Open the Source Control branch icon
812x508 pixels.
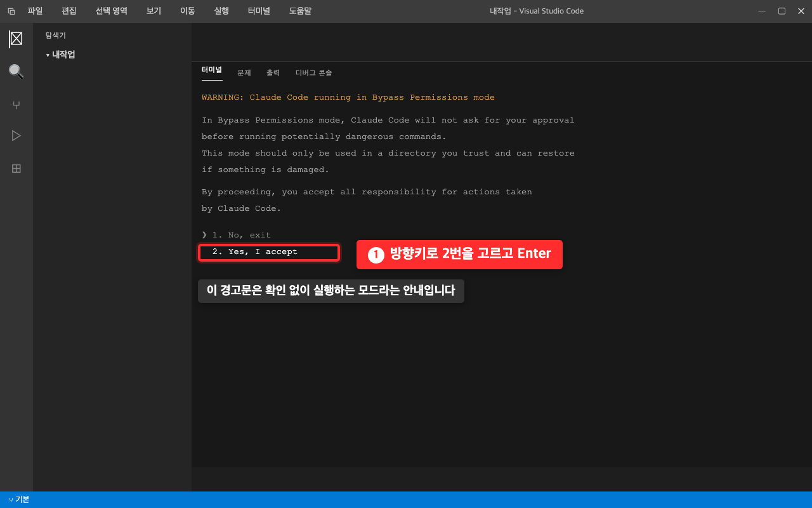16,105
